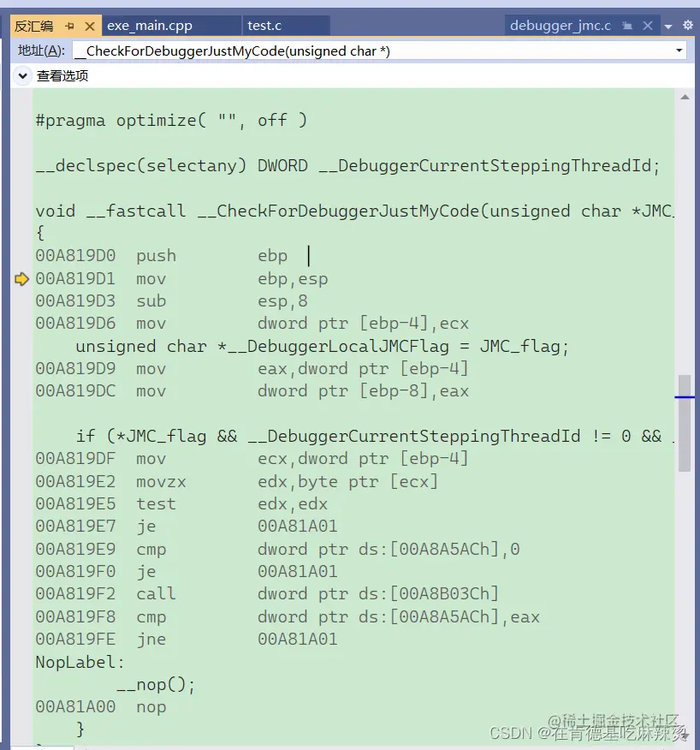This screenshot has width=700, height=750.
Task: Select the 00A819E7 je instruction
Action: (187, 527)
